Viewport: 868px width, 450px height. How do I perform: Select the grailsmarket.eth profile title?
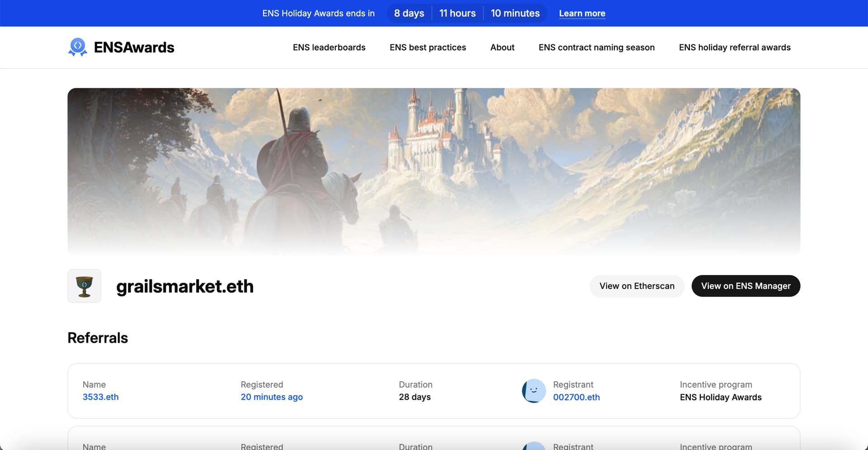click(184, 287)
